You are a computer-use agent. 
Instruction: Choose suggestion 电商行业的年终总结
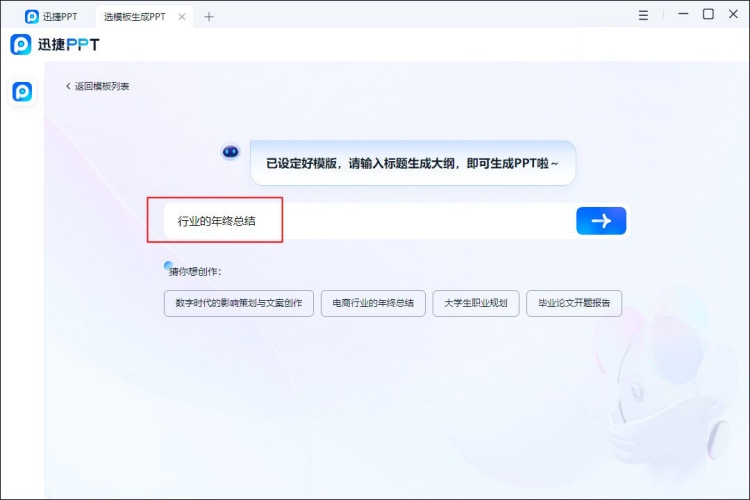tap(373, 303)
